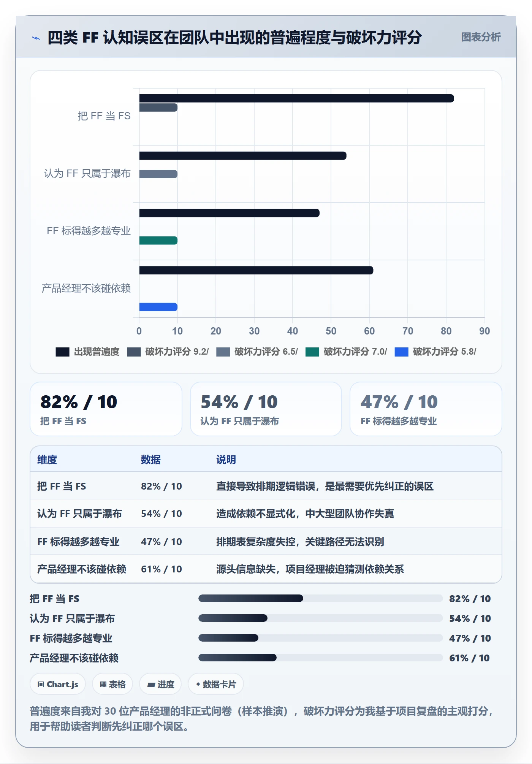The image size is (532, 764).
Task: Click chart y-axis label FF 标得越多越专业
Action: click(89, 231)
